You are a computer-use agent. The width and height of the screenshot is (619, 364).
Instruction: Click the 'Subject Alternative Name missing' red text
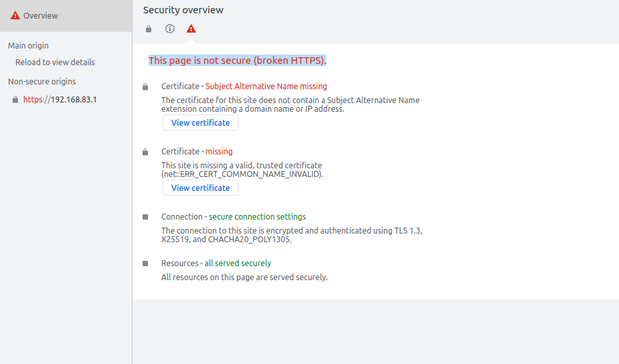(x=266, y=86)
